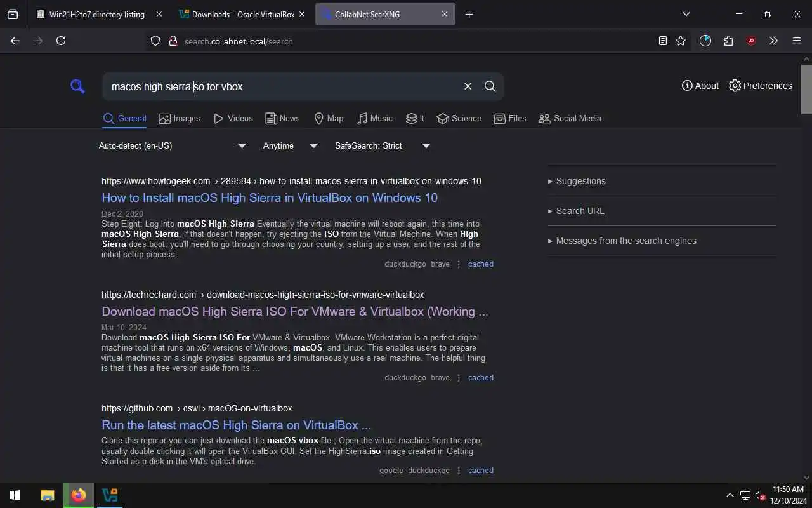Open cached version of github result
This screenshot has height=508, width=812.
481,471
